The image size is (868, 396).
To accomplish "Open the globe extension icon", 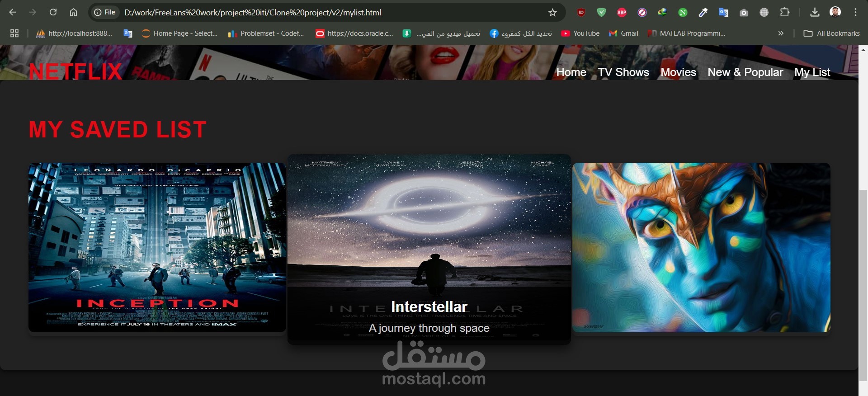I will (x=764, y=12).
